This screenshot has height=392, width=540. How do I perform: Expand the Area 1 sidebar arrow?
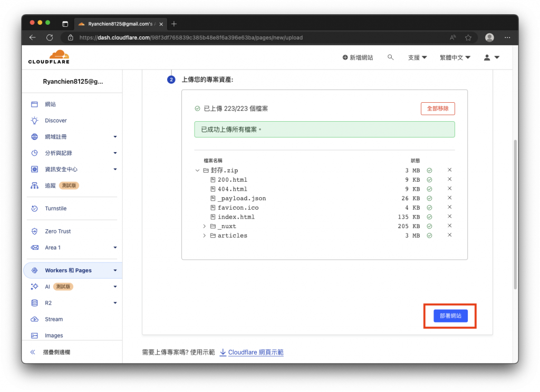[x=115, y=248]
